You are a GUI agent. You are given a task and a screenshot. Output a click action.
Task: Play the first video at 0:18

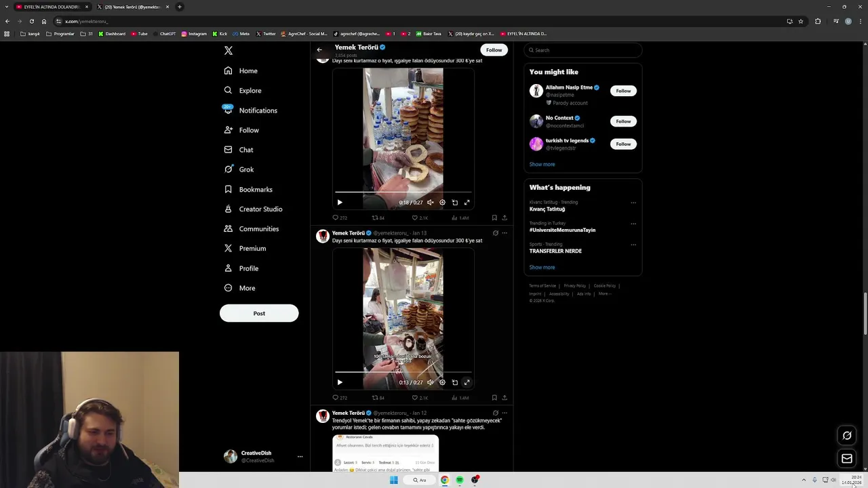pyautogui.click(x=340, y=202)
